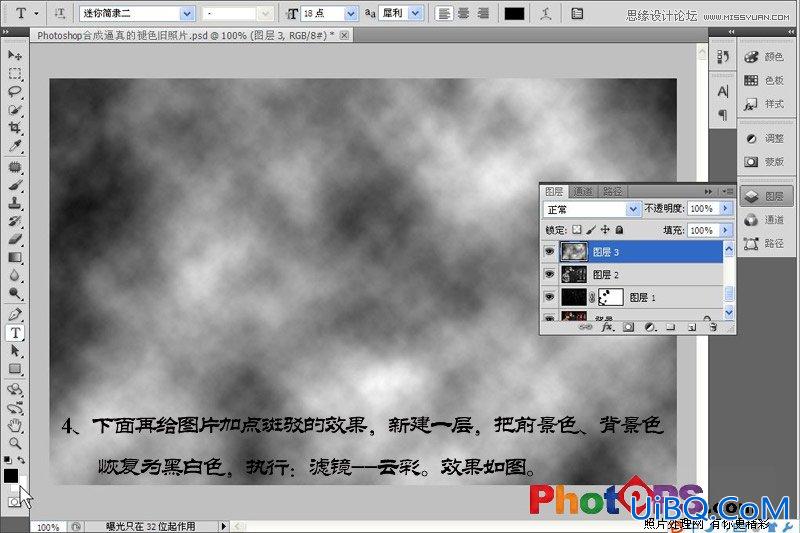Select the Path Selection tool

pyautogui.click(x=15, y=350)
